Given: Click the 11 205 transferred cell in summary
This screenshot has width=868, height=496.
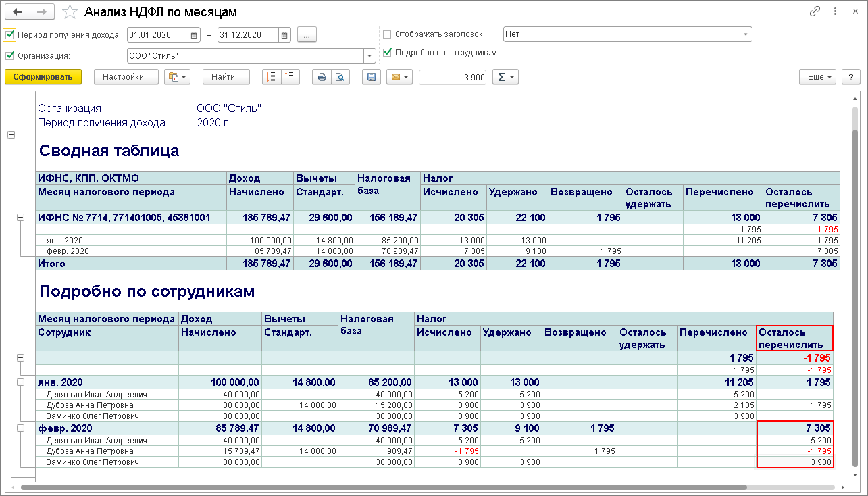Looking at the screenshot, I should pyautogui.click(x=723, y=241).
